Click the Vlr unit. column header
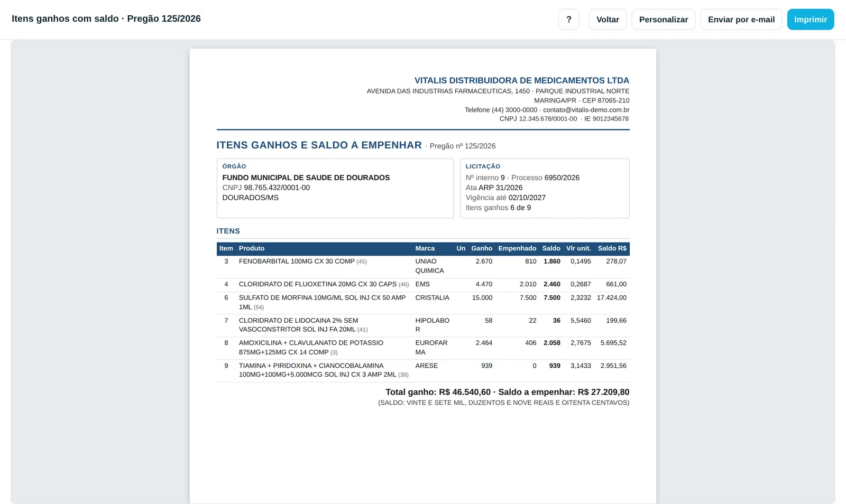846x504 pixels. (x=578, y=248)
